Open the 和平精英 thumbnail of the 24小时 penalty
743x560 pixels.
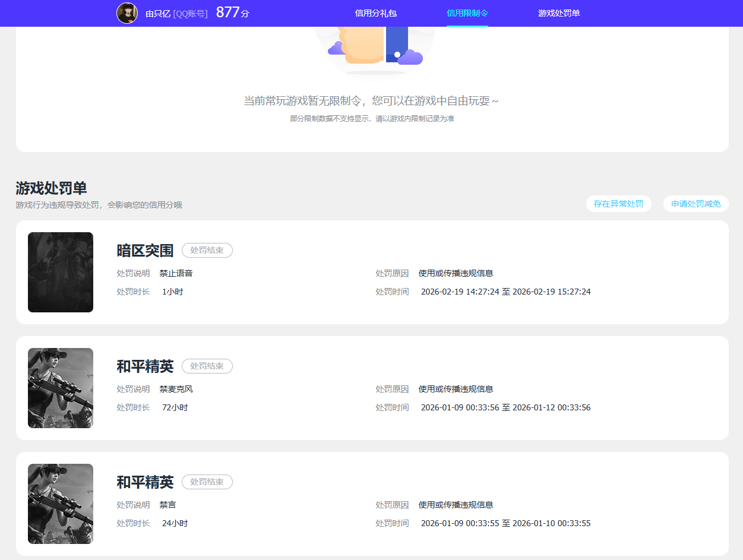(x=61, y=504)
